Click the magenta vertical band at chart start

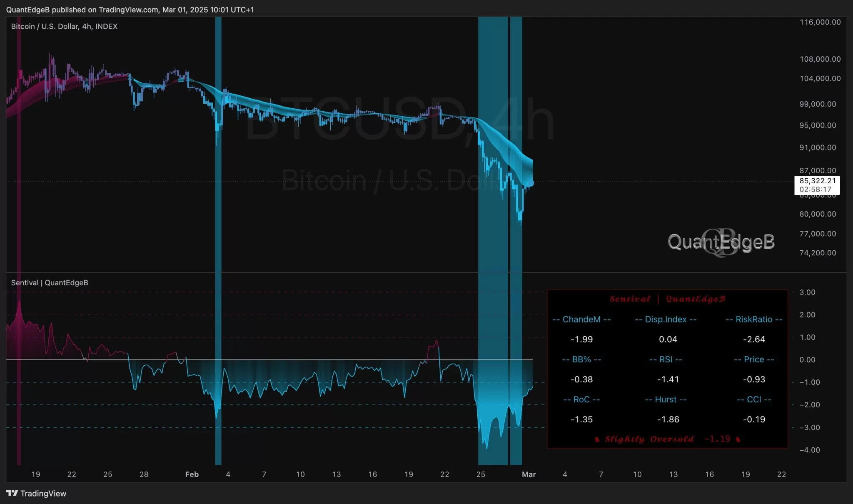(x=19, y=208)
